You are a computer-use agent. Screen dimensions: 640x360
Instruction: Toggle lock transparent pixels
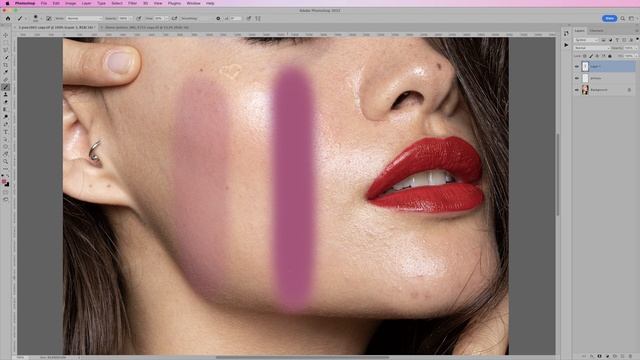[x=584, y=56]
